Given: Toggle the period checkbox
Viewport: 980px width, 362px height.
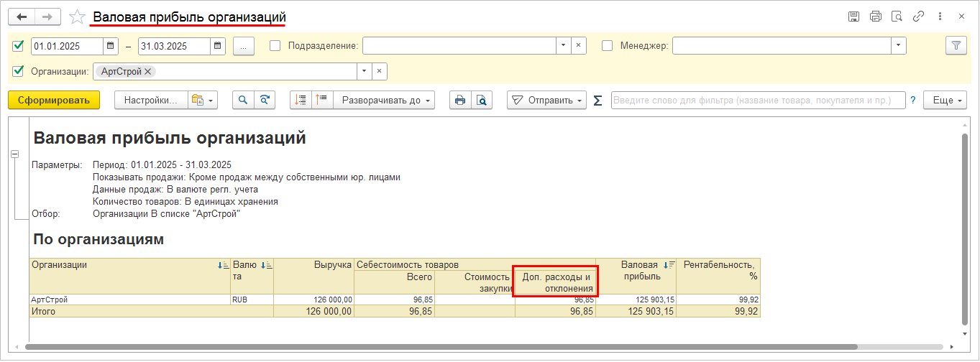Looking at the screenshot, I should (x=19, y=46).
